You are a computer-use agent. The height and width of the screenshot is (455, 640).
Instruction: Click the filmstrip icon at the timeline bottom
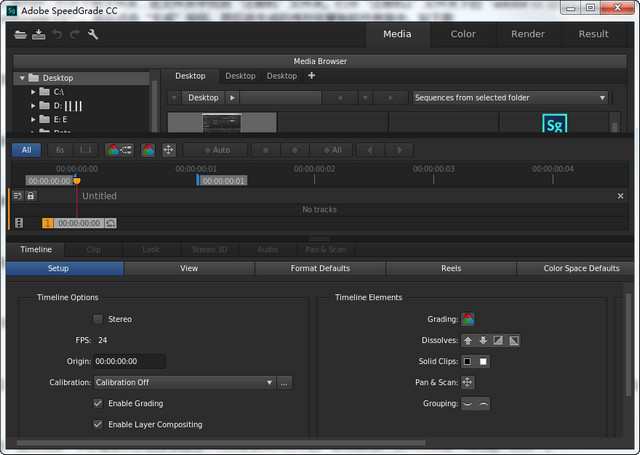click(x=19, y=223)
